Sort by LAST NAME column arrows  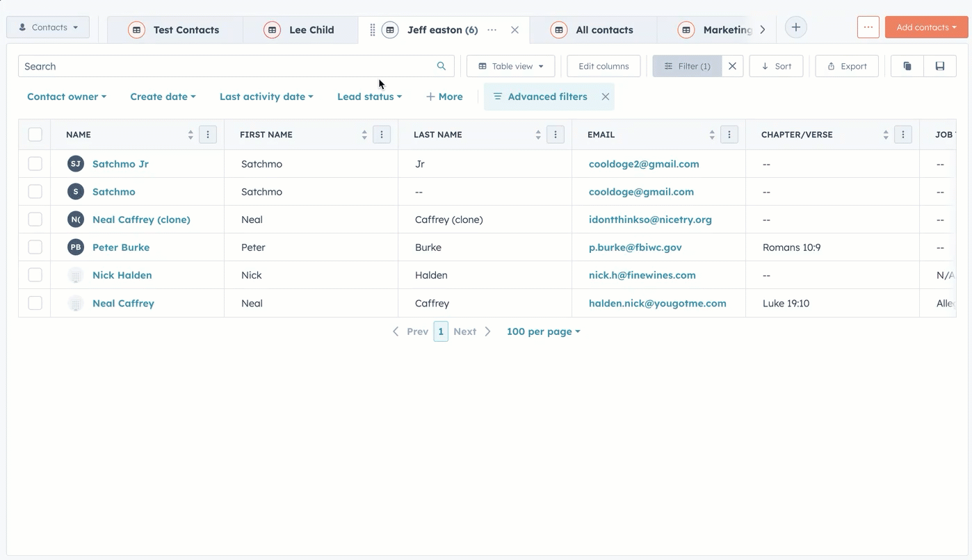[x=538, y=135]
